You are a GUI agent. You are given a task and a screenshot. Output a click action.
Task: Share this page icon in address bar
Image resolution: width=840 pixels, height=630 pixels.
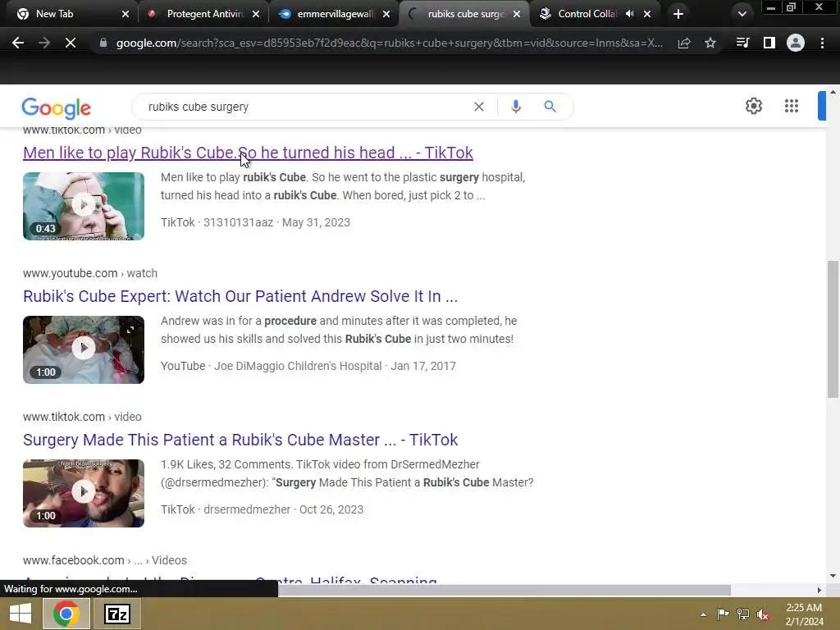tap(684, 43)
